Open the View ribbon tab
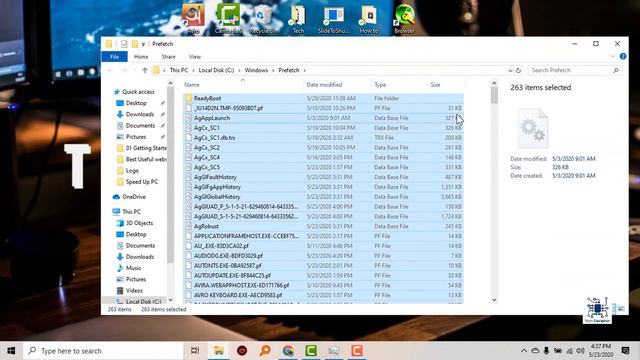Screen dimensions: 640x360 [195, 57]
